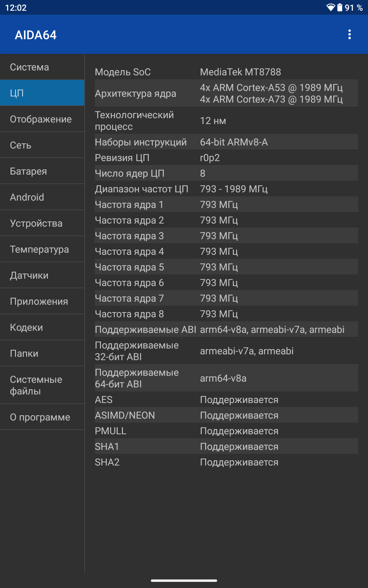Open the Приложения section

click(42, 301)
